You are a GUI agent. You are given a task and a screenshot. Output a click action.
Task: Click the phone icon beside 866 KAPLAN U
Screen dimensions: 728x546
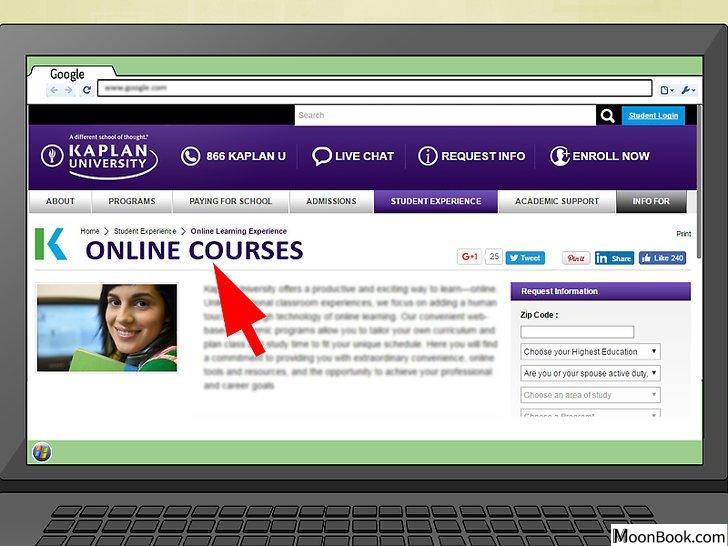point(190,156)
